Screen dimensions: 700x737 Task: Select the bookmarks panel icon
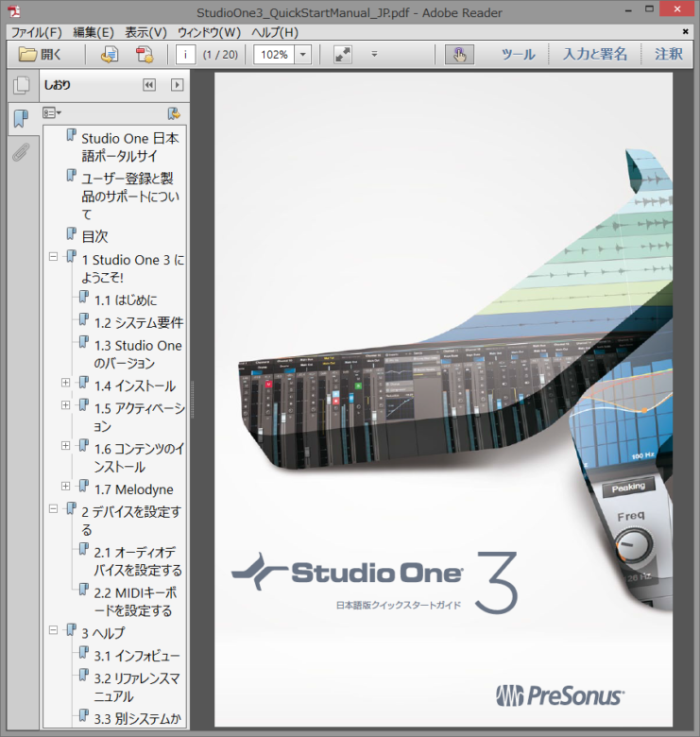pyautogui.click(x=21, y=118)
